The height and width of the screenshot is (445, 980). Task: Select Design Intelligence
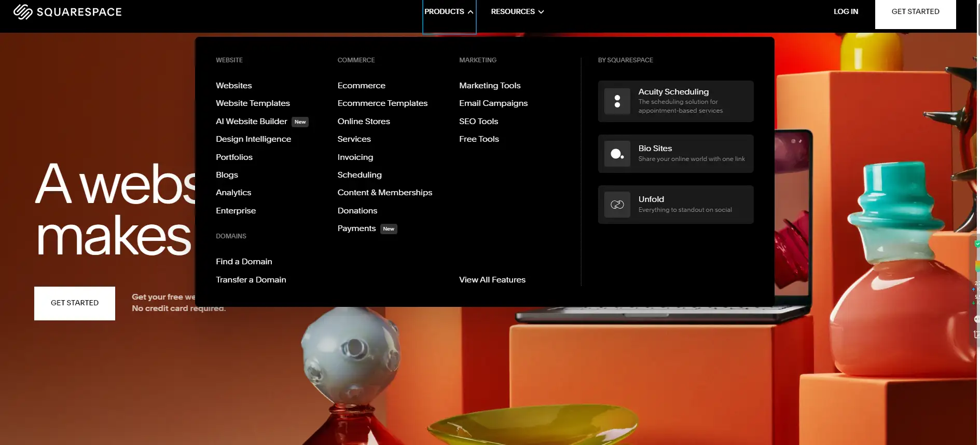(253, 139)
